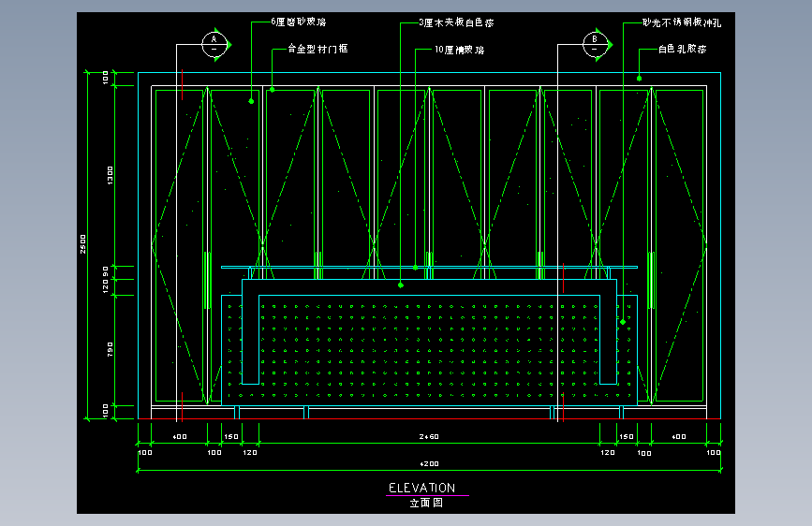
Task: Select the "砂光不锈钢板冲孔" annotation text
Action: point(682,22)
